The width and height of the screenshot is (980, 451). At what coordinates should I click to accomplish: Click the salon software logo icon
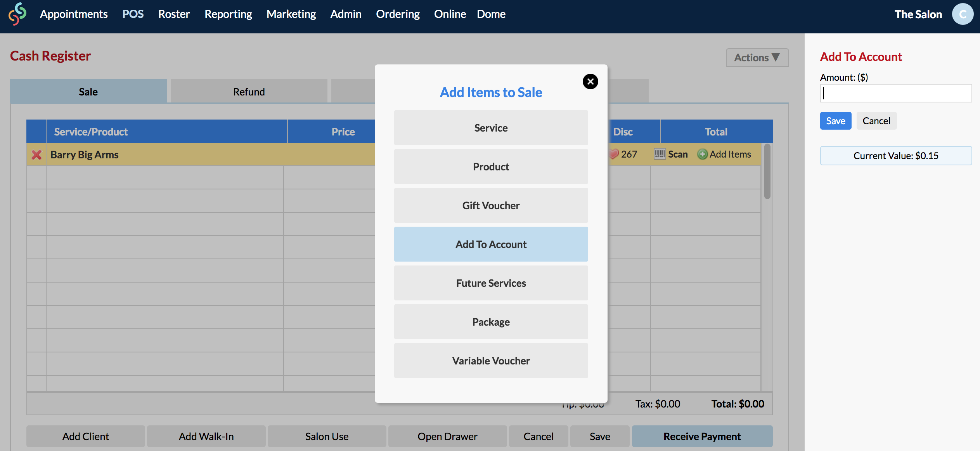(17, 14)
